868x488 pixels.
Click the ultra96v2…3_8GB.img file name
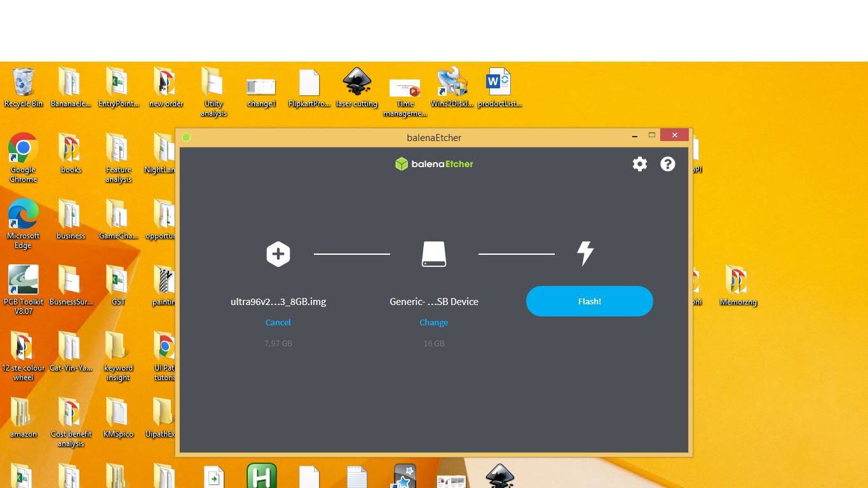(278, 302)
